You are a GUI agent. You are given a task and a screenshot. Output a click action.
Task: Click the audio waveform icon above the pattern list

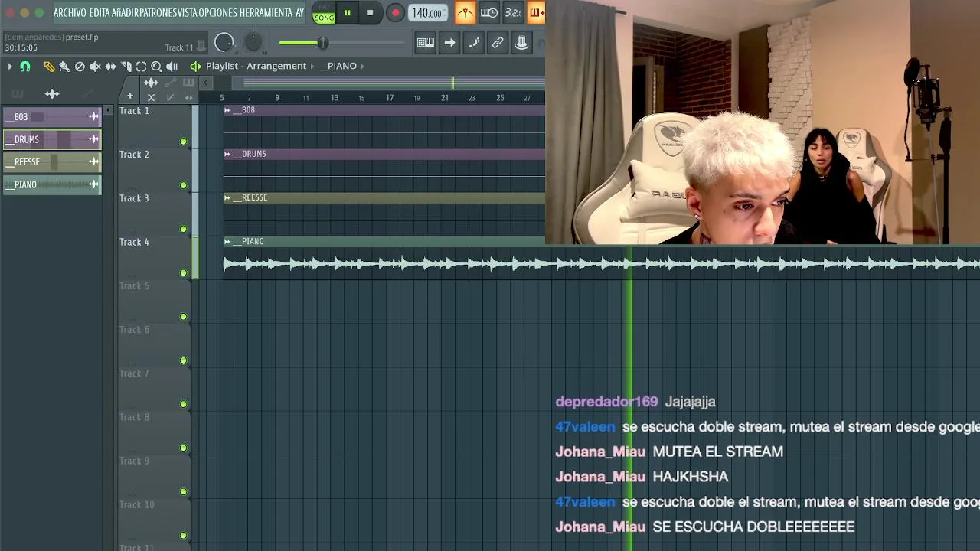point(52,94)
